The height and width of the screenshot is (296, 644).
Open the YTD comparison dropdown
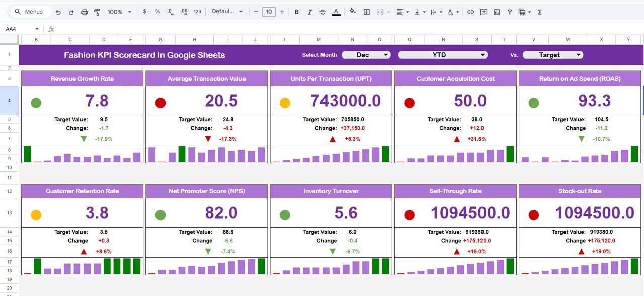coord(442,55)
